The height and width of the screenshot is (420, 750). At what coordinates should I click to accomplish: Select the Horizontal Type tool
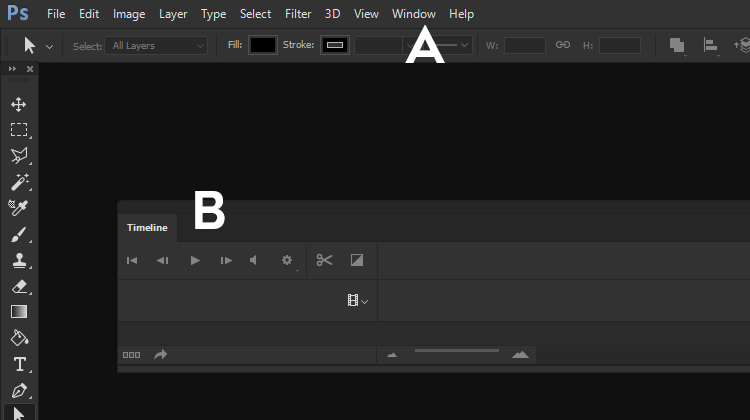(x=20, y=365)
